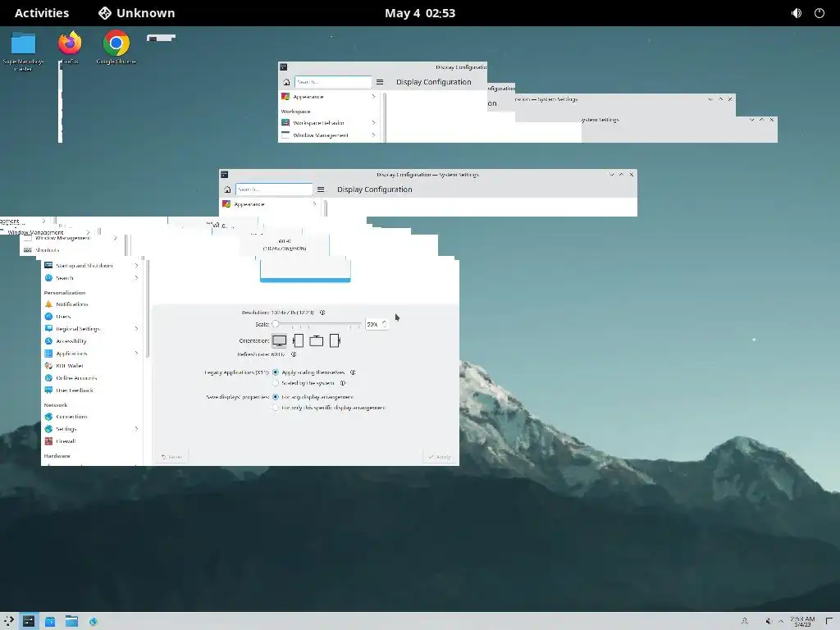Image resolution: width=840 pixels, height=630 pixels.
Task: Show info about the Refresh rate
Action: click(294, 354)
